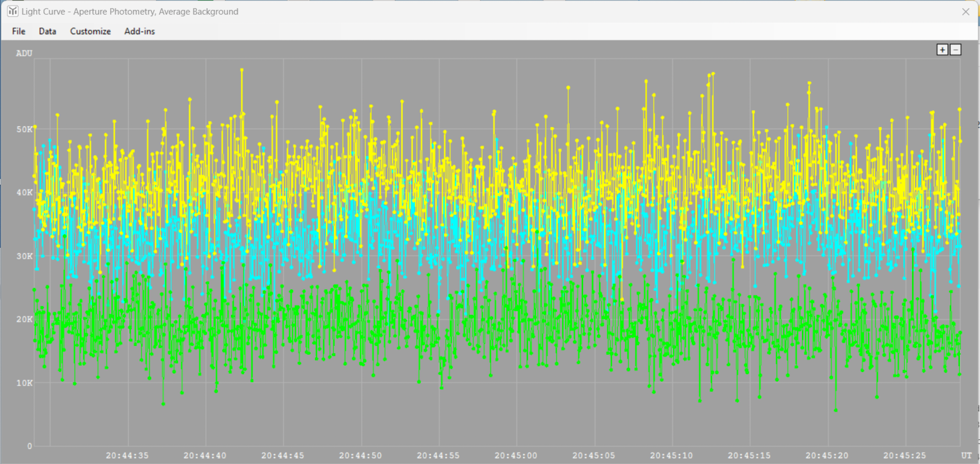Click the 20:44:50 time tick label
This screenshot has height=464, width=980.
tap(361, 455)
